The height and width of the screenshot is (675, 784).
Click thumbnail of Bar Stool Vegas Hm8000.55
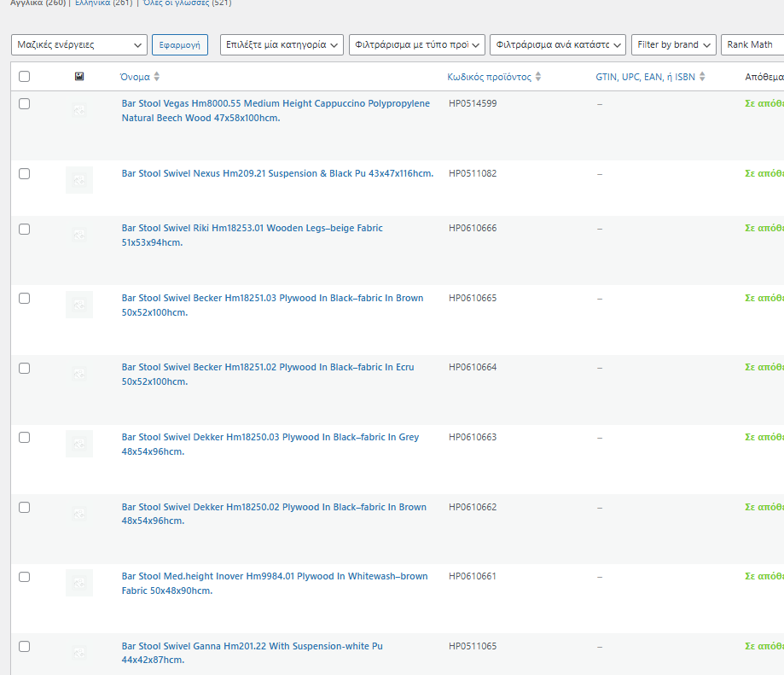(79, 110)
